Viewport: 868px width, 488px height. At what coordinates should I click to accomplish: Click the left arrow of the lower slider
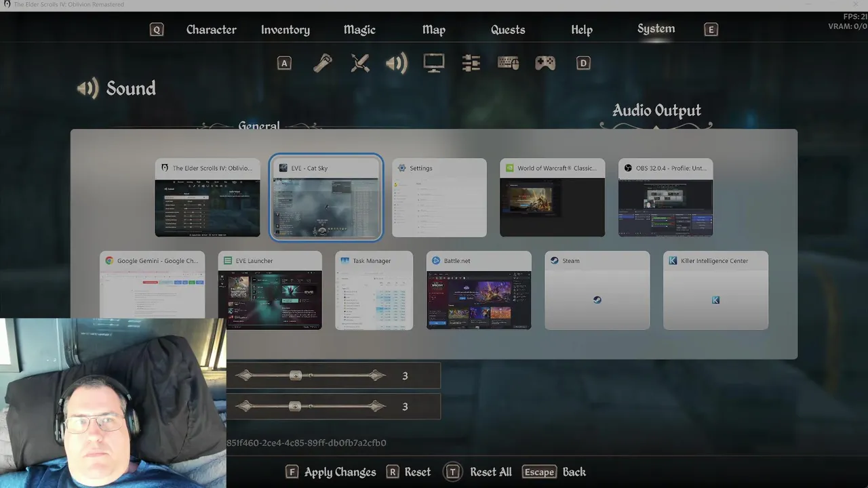pyautogui.click(x=245, y=407)
